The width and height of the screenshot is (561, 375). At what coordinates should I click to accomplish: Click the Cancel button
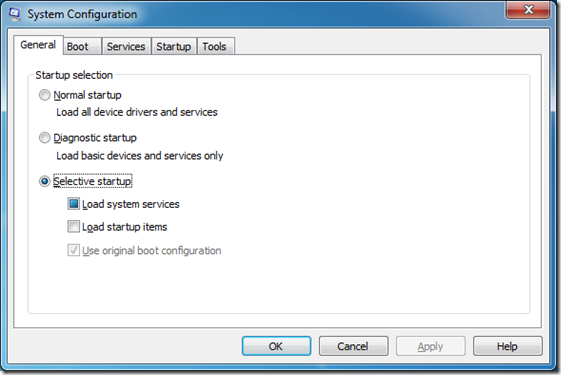click(x=353, y=346)
